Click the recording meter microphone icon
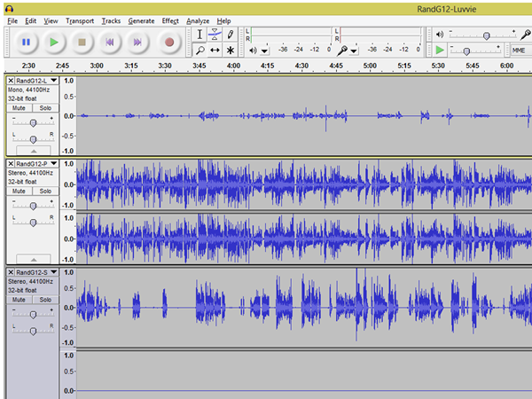This screenshot has height=399, width=532. tap(342, 51)
